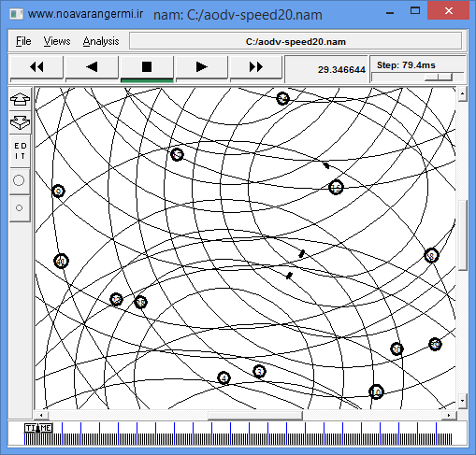This screenshot has width=476, height=455.
Task: Click the EDIT tool button
Action: point(21,151)
